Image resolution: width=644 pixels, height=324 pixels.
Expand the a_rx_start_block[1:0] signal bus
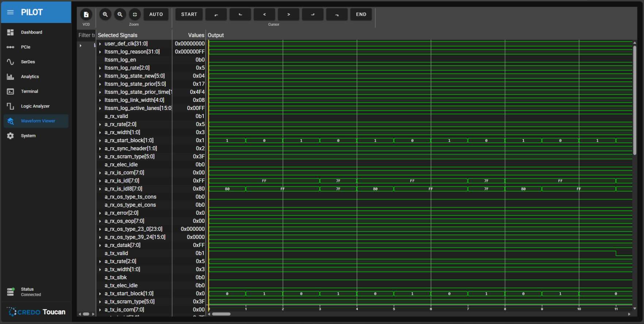(100, 141)
